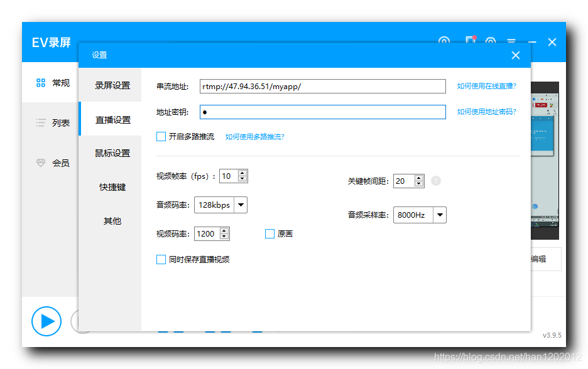Click the list icon beside 列表

[x=40, y=122]
